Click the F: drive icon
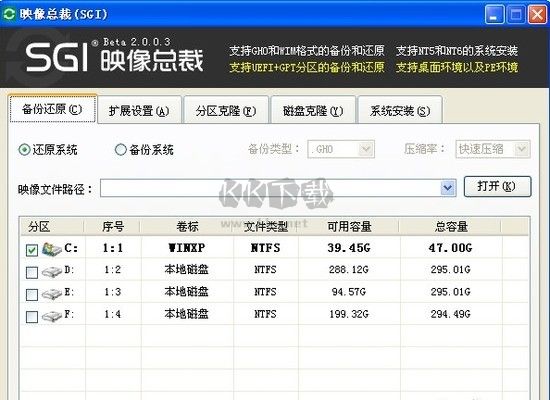 tap(52, 315)
